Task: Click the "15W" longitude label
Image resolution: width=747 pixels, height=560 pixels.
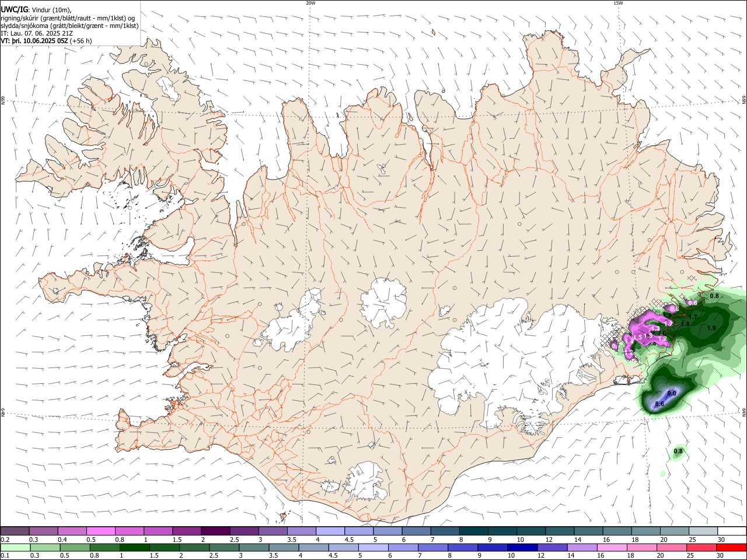Action: (x=618, y=3)
